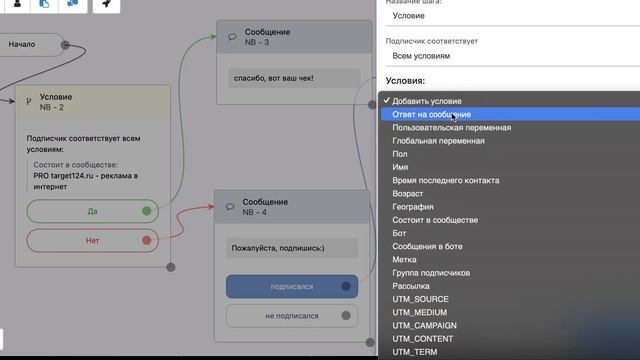This screenshot has width=640, height=360.
Task: Click the rocket launch toolbar icon
Action: pos(107,4)
